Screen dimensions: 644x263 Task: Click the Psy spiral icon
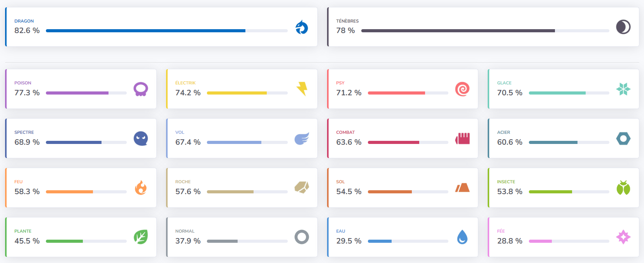point(462,89)
